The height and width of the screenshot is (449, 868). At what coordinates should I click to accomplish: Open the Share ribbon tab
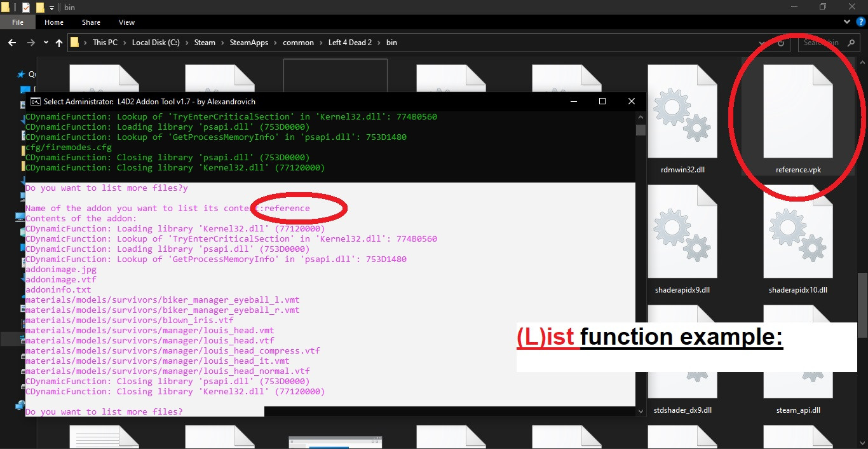tap(91, 22)
